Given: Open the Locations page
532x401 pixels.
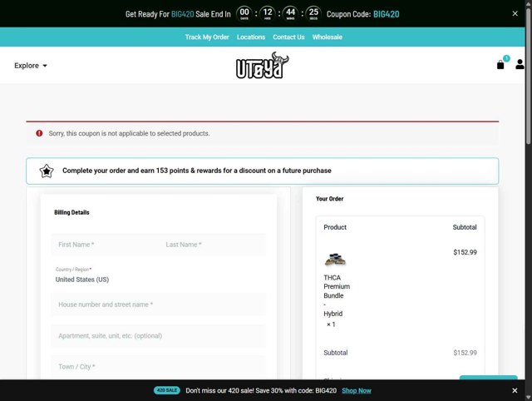Looking at the screenshot, I should click(x=251, y=37).
